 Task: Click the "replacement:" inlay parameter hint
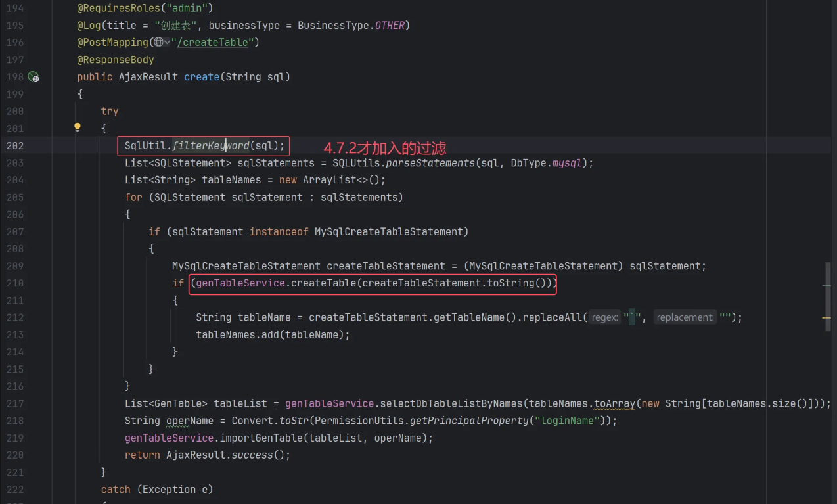click(x=685, y=317)
